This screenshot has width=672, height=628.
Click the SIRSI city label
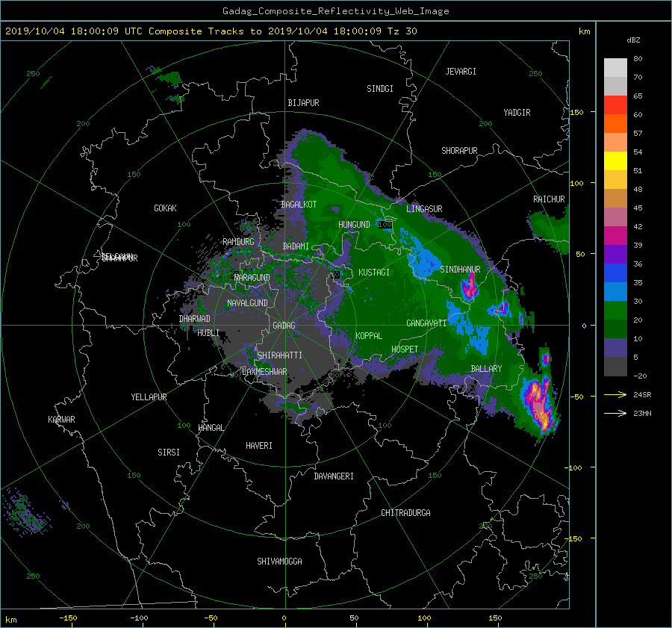point(169,453)
